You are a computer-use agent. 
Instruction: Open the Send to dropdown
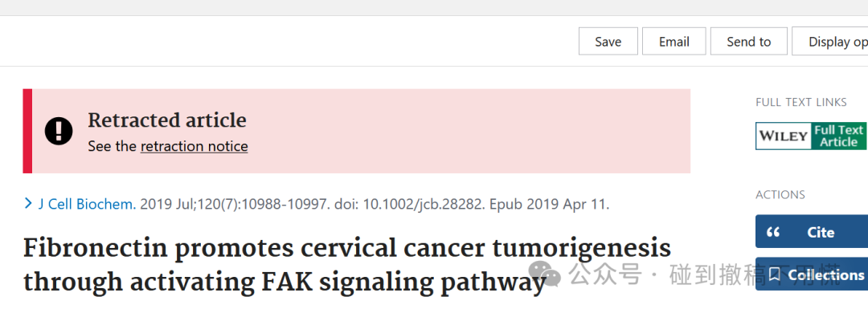coord(748,42)
